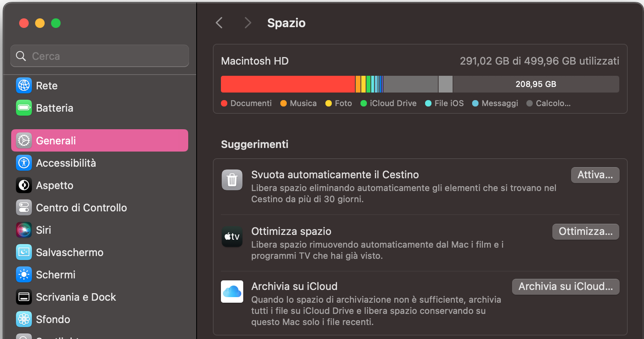Click the Apple TV icon beside Ottimizza spazio

click(x=232, y=237)
